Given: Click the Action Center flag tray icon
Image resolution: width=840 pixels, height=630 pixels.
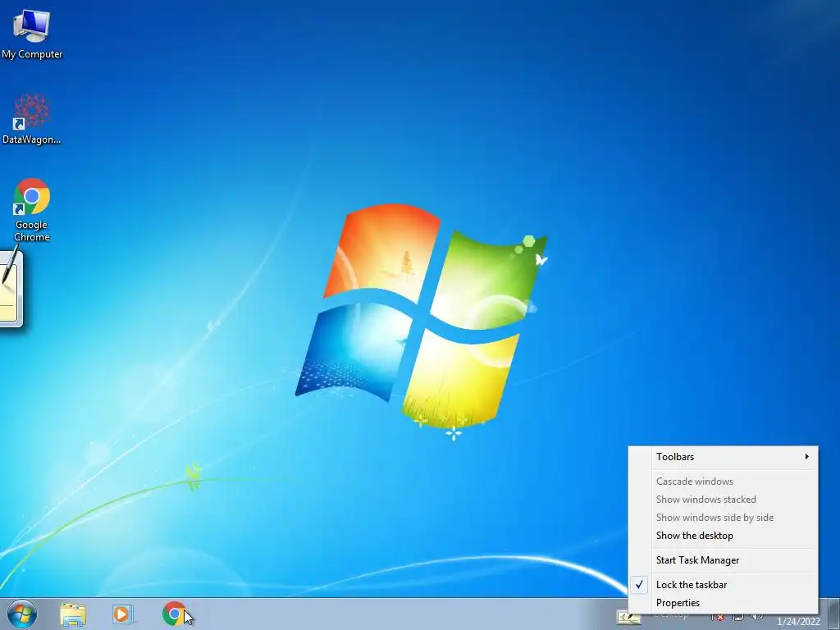Looking at the screenshot, I should [718, 618].
